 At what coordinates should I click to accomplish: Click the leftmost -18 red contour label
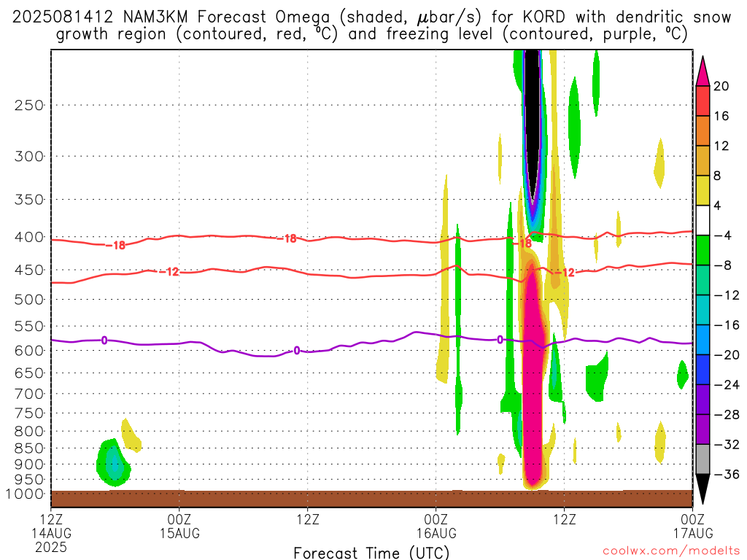pyautogui.click(x=115, y=245)
